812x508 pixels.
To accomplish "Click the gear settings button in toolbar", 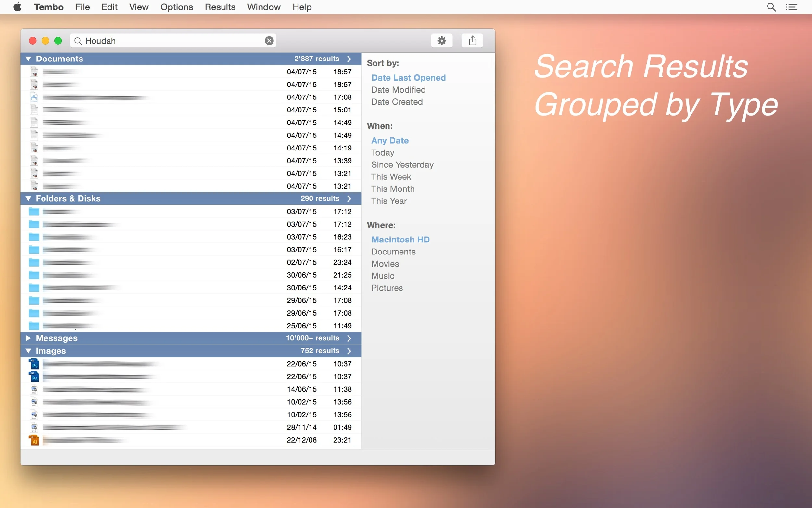I will (x=441, y=41).
